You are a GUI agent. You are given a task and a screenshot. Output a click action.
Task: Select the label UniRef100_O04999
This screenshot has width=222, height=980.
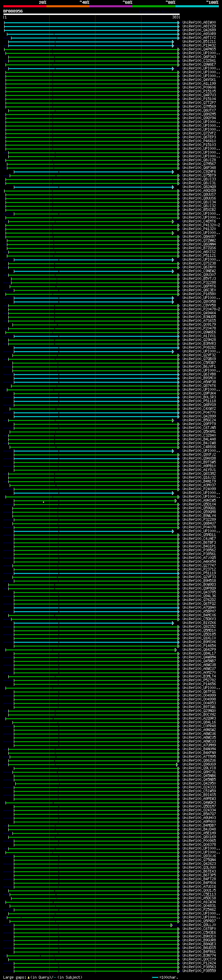[x=199, y=695]
